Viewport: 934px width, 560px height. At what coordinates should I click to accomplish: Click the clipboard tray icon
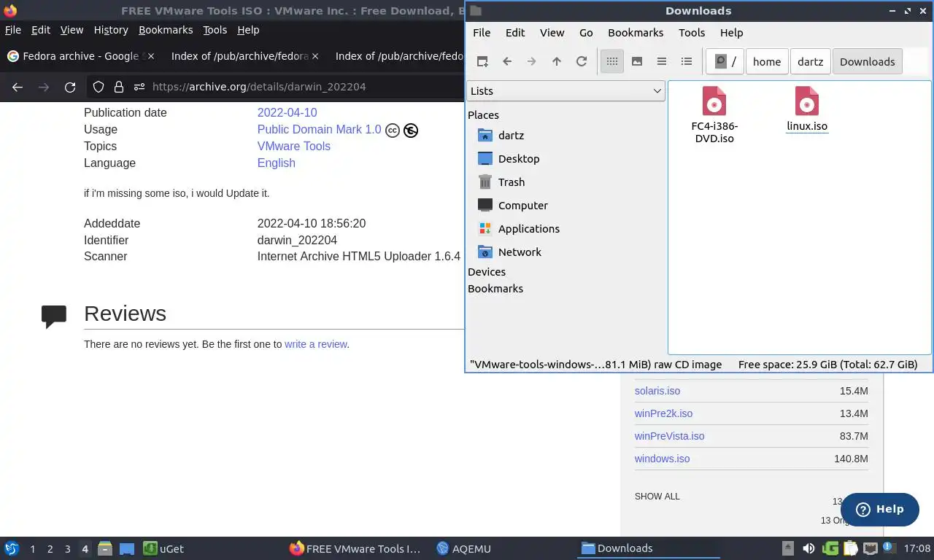point(850,548)
